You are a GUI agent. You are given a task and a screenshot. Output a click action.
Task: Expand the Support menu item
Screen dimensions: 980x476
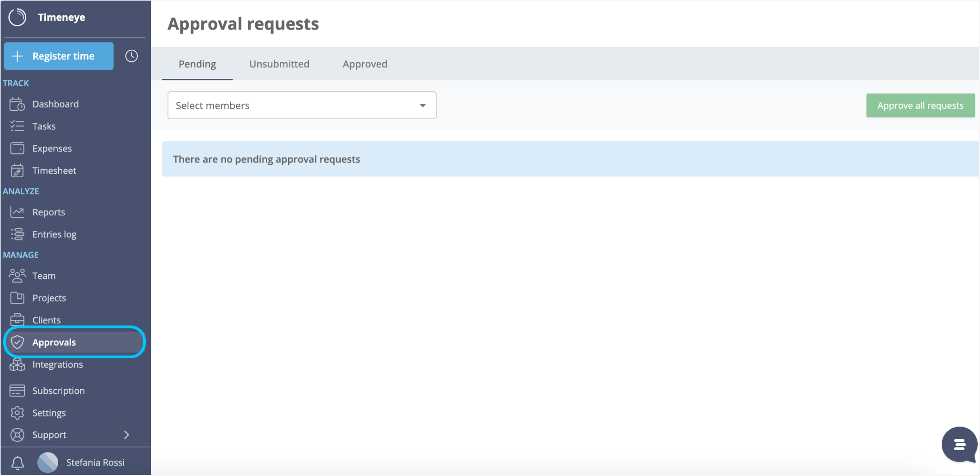click(x=48, y=434)
